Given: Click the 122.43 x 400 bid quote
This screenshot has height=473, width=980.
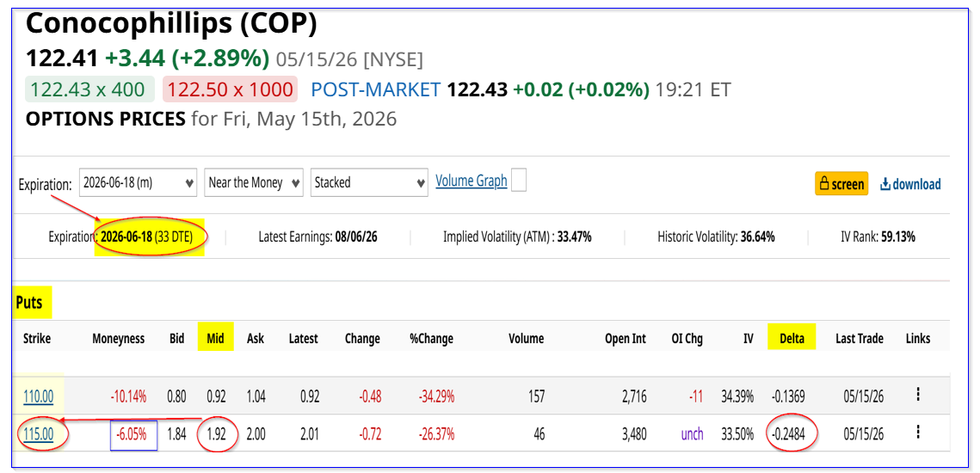Looking at the screenshot, I should tap(88, 89).
